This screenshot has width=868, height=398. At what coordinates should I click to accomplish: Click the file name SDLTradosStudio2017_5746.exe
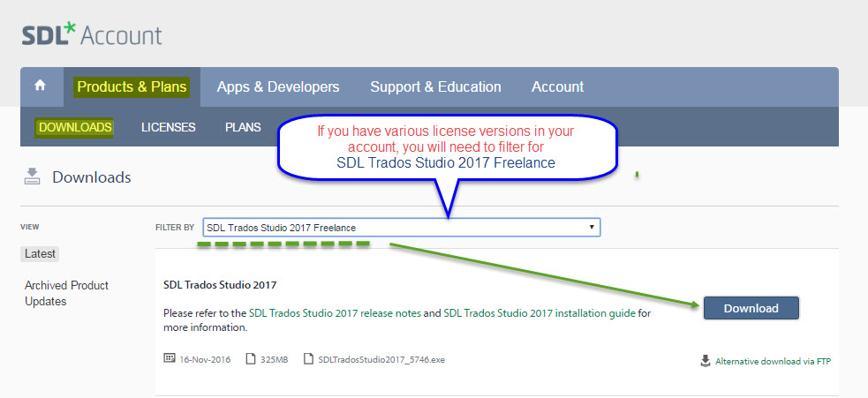tap(381, 360)
